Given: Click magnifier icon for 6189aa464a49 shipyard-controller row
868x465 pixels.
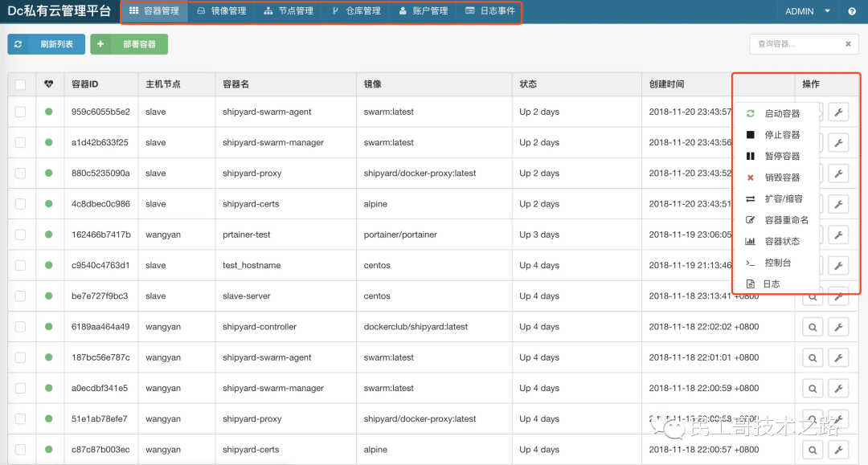Looking at the screenshot, I should pos(812,327).
